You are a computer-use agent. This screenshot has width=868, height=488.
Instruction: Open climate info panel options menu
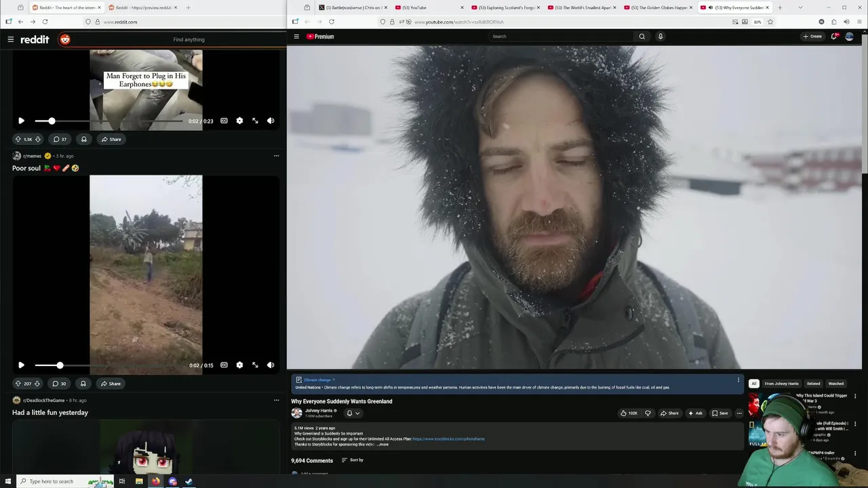pos(738,380)
